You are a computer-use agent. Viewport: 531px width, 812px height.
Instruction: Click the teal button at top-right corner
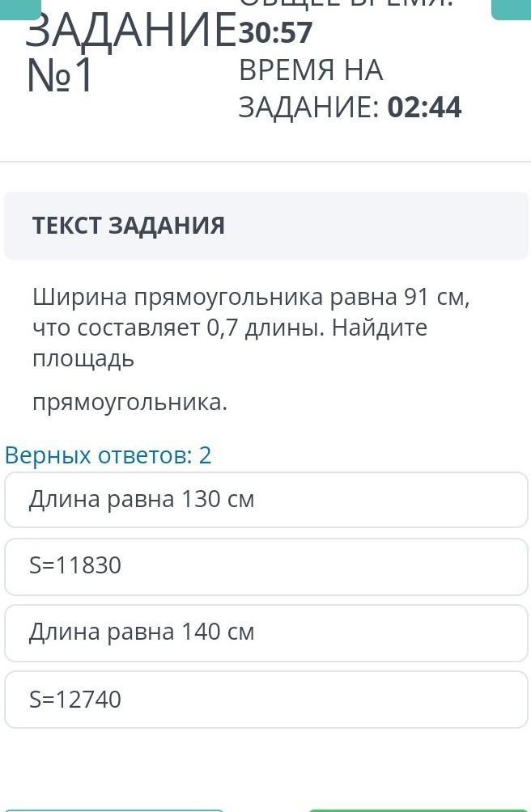(511, 8)
